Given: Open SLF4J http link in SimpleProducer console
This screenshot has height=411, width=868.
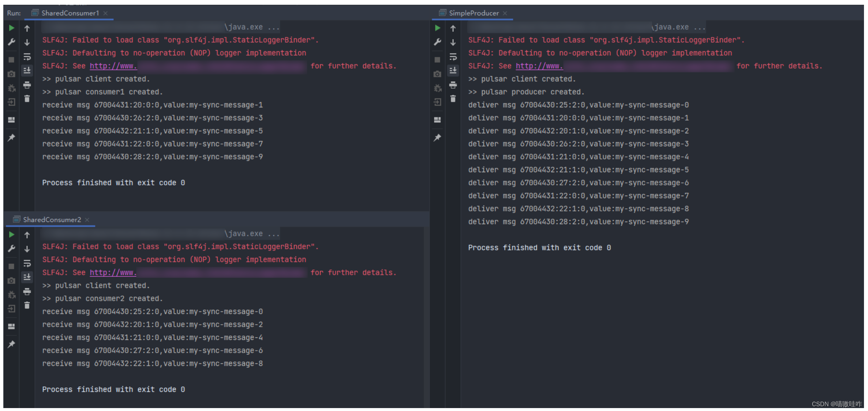Looking at the screenshot, I should 539,66.
